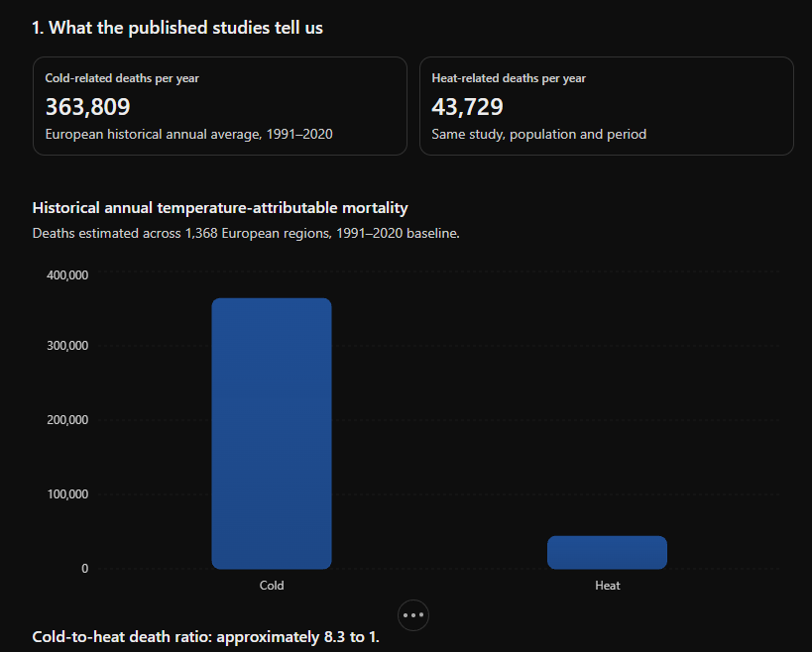Select the Heat x-axis label
812x652 pixels.
click(608, 586)
